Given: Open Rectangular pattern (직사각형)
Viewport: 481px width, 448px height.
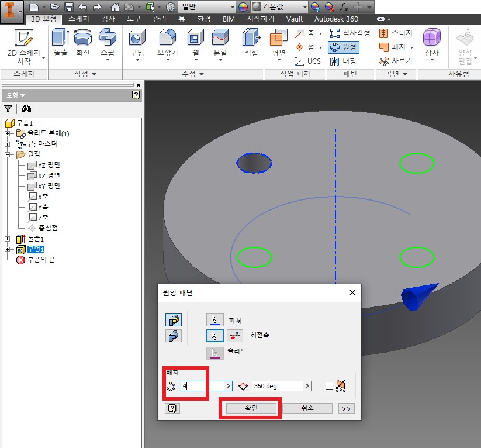Looking at the screenshot, I should [350, 33].
